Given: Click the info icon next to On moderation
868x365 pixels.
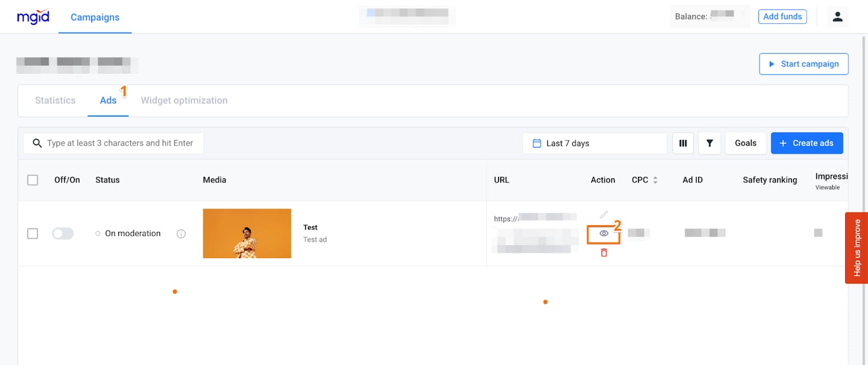Looking at the screenshot, I should [181, 233].
